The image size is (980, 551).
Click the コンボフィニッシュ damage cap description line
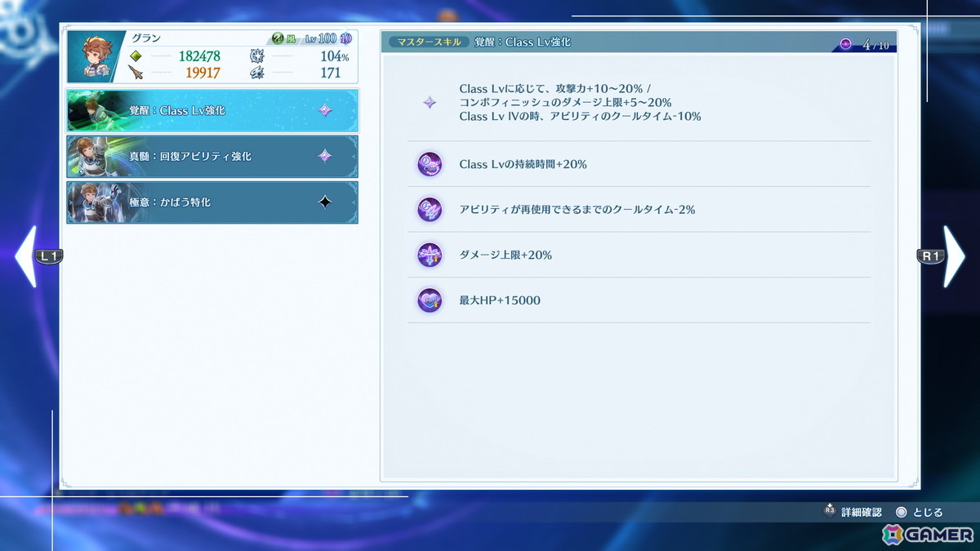[565, 102]
